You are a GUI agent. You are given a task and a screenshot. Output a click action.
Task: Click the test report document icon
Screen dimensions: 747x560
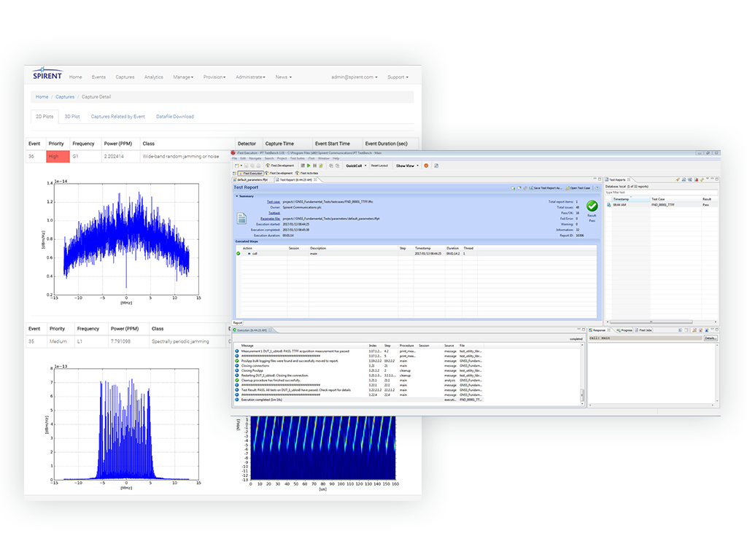(241, 218)
